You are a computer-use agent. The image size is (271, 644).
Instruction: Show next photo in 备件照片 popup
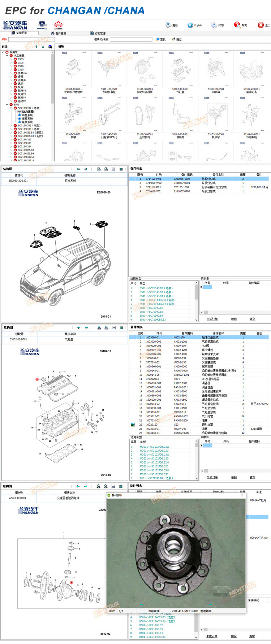[x=210, y=604]
